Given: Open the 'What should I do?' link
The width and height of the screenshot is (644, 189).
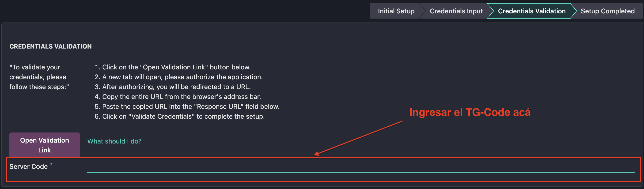Looking at the screenshot, I should 114,141.
